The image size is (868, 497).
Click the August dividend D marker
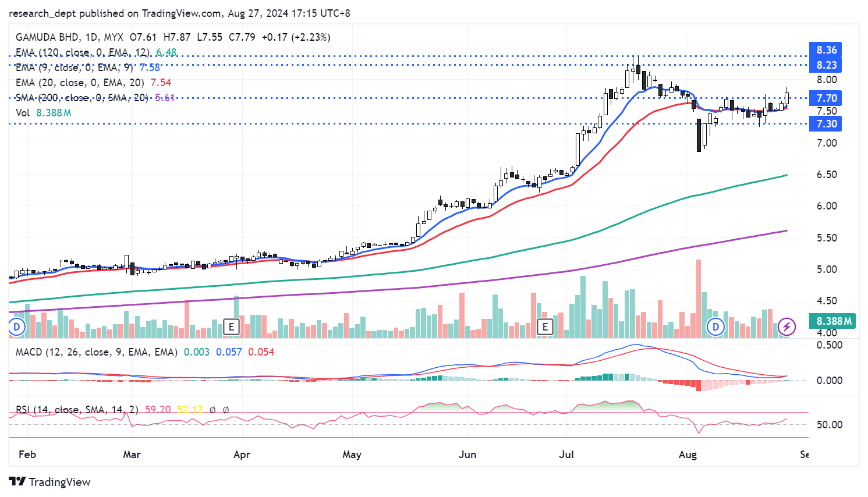point(715,326)
